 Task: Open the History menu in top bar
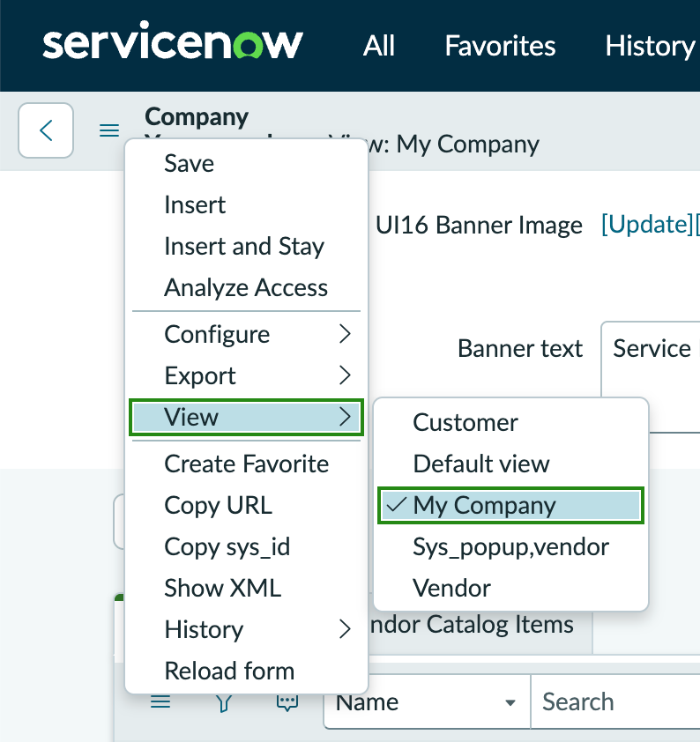pyautogui.click(x=650, y=46)
